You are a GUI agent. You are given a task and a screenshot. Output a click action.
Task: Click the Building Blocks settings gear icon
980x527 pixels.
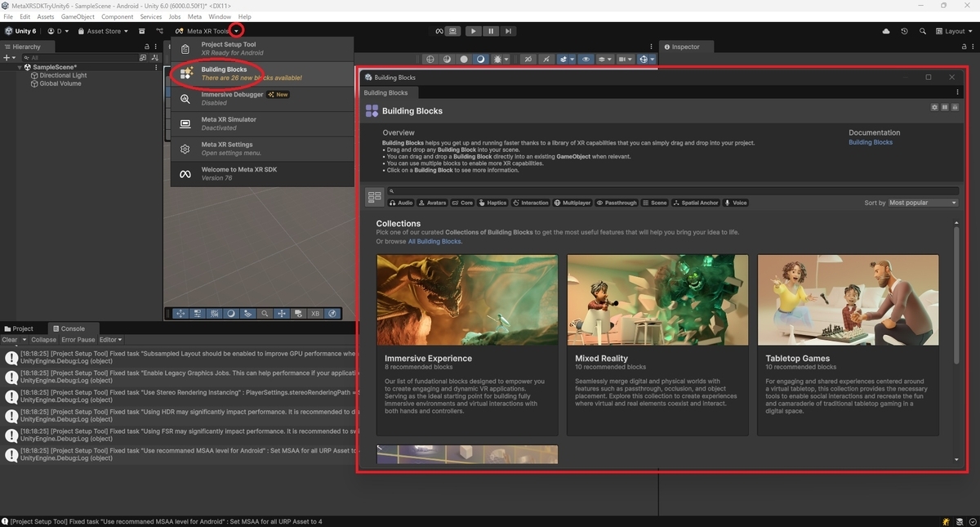pos(935,107)
